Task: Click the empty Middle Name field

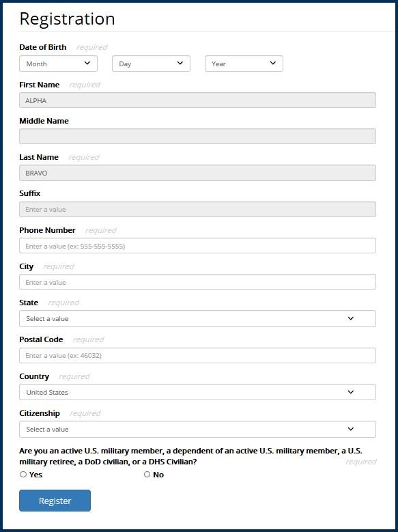Action: click(x=197, y=137)
